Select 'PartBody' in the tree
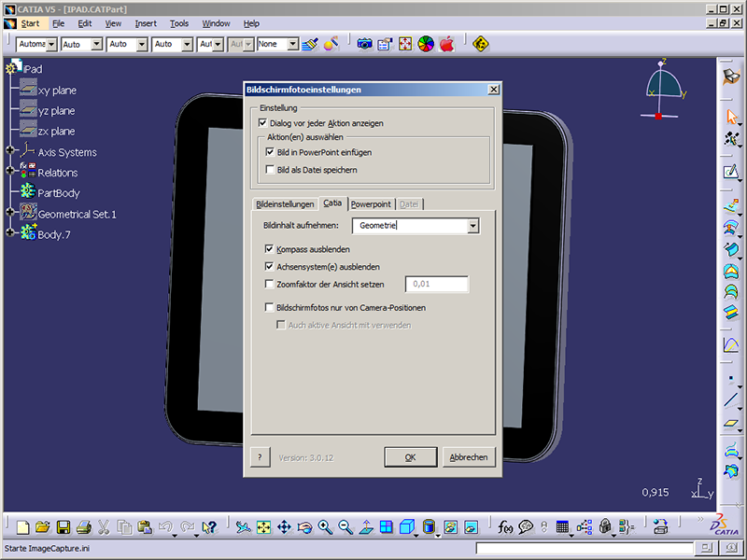Image resolution: width=747 pixels, height=560 pixels. pyautogui.click(x=59, y=193)
